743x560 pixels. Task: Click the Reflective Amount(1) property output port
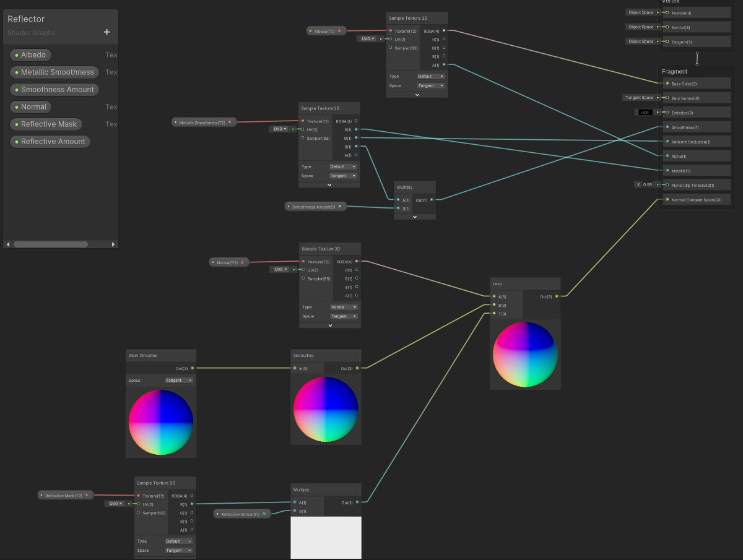pos(264,514)
